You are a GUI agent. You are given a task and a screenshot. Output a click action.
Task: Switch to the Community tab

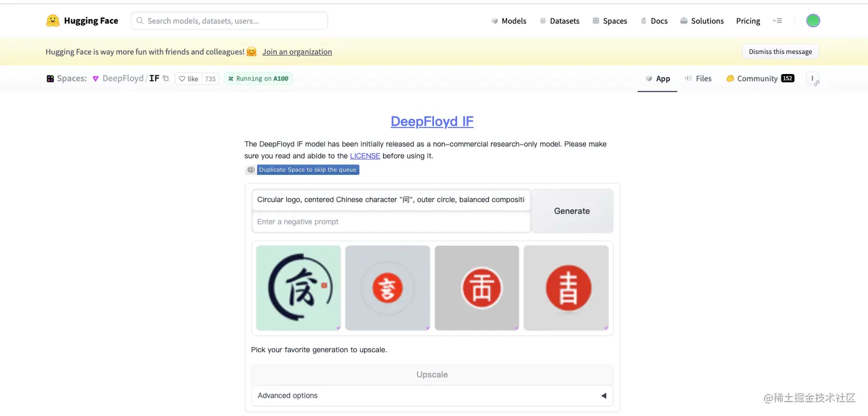tap(760, 79)
